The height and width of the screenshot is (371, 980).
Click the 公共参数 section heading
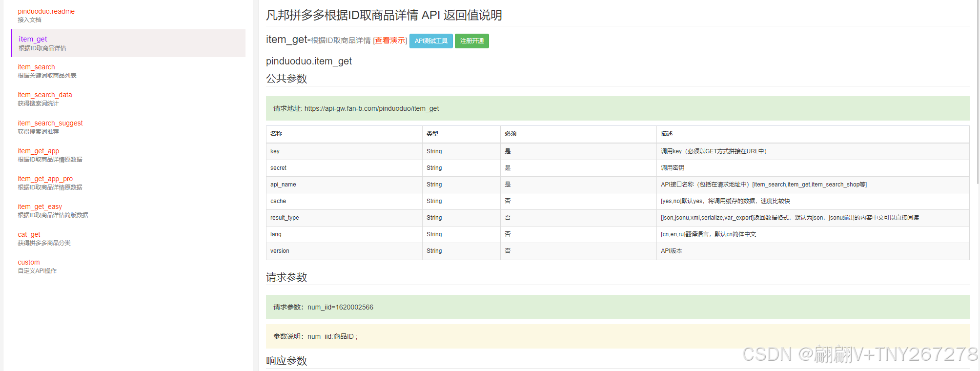click(x=286, y=79)
